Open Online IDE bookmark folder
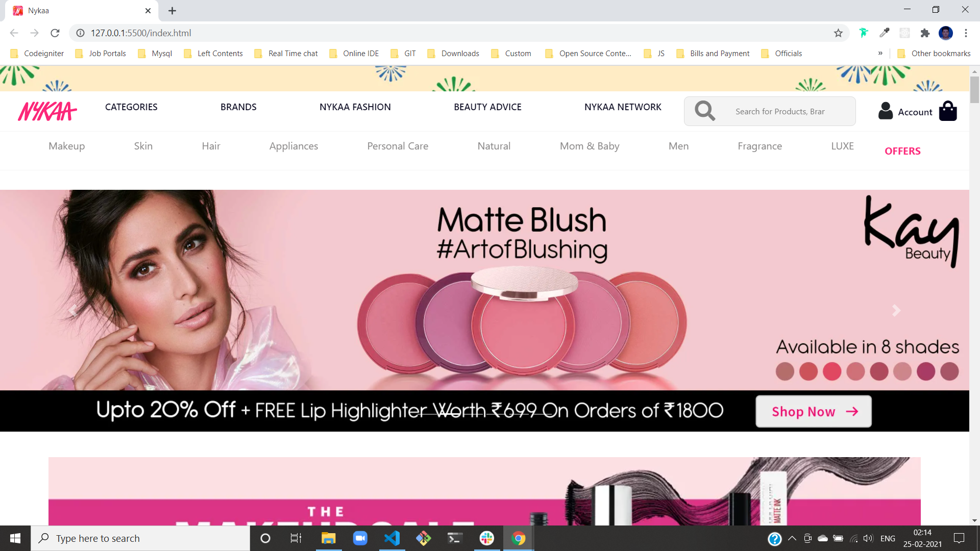Screen dimensions: 980x551 [x=354, y=53]
